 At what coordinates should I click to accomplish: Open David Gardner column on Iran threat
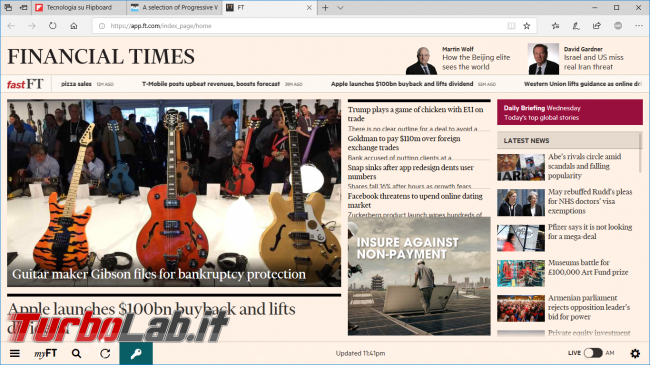point(594,62)
